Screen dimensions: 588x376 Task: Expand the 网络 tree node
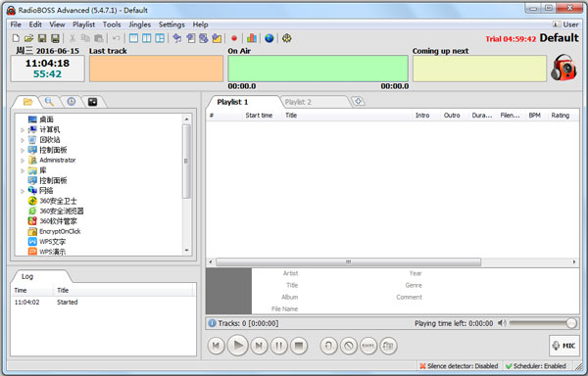[23, 191]
